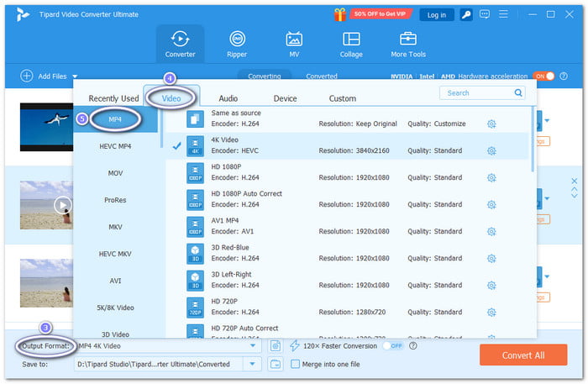Switch to Custom format tab
The image size is (588, 384).
click(x=343, y=98)
